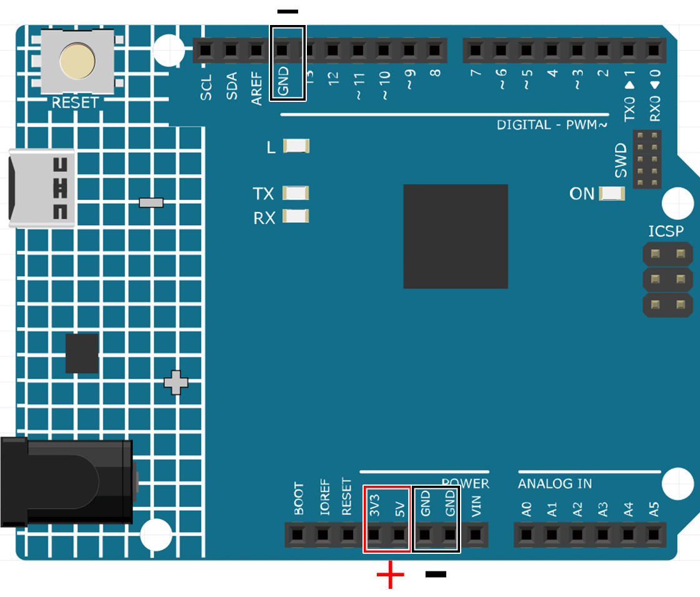Click the 'ICSP' label text

tap(666, 231)
